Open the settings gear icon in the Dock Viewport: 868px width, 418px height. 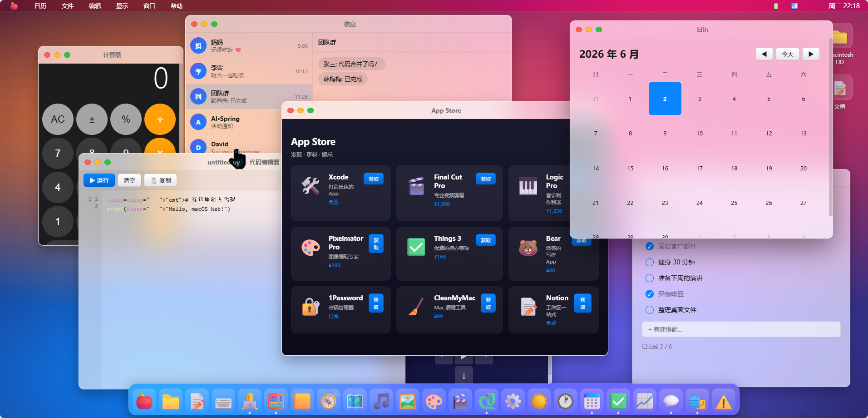513,401
